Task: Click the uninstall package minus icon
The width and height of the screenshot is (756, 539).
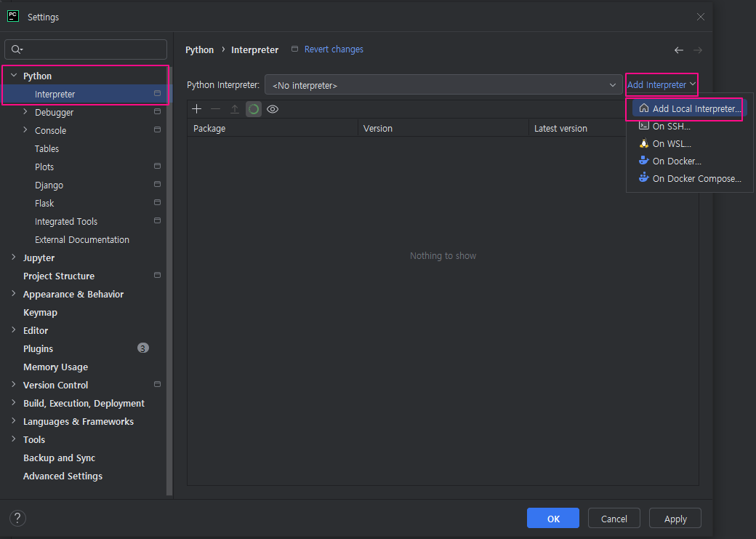Action: point(215,109)
